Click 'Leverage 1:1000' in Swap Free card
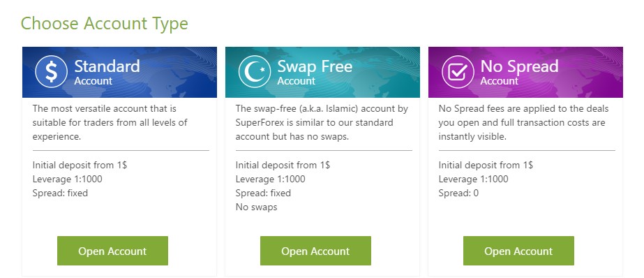Image resolution: width=644 pixels, height=278 pixels. pyautogui.click(x=270, y=179)
